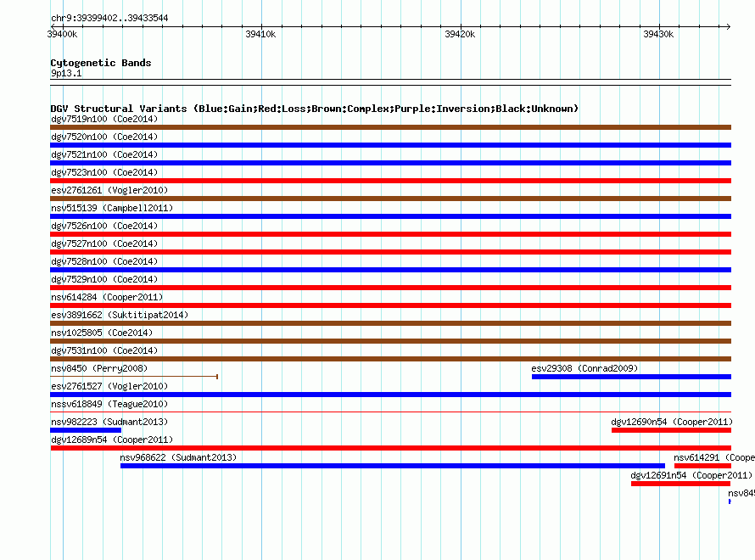Select dgv12690n54 (Cooper2011) label
The width and height of the screenshot is (755, 560).
pyautogui.click(x=672, y=422)
